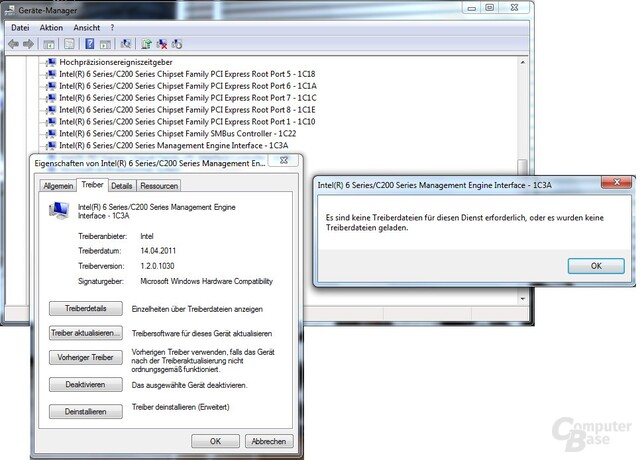
Task: Click the Forward arrow in Geräte-Manager toolbar
Action: pos(28,44)
